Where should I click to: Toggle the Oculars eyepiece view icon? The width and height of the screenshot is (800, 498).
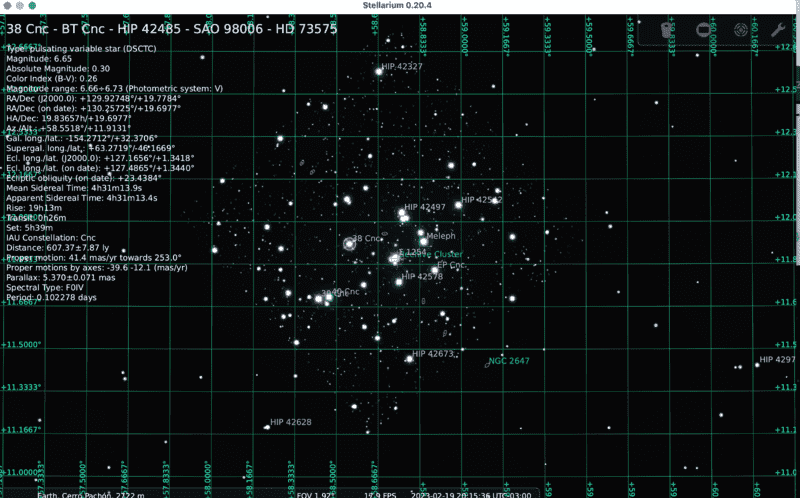click(668, 31)
